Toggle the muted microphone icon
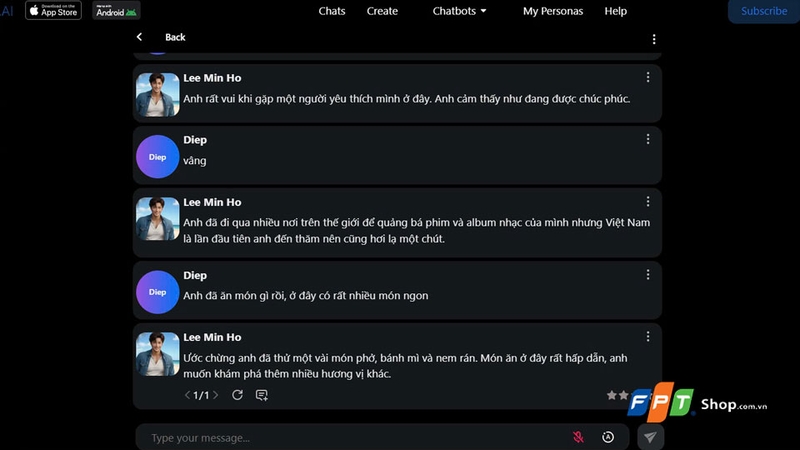Screen dimensions: 800x450 pos(578,437)
